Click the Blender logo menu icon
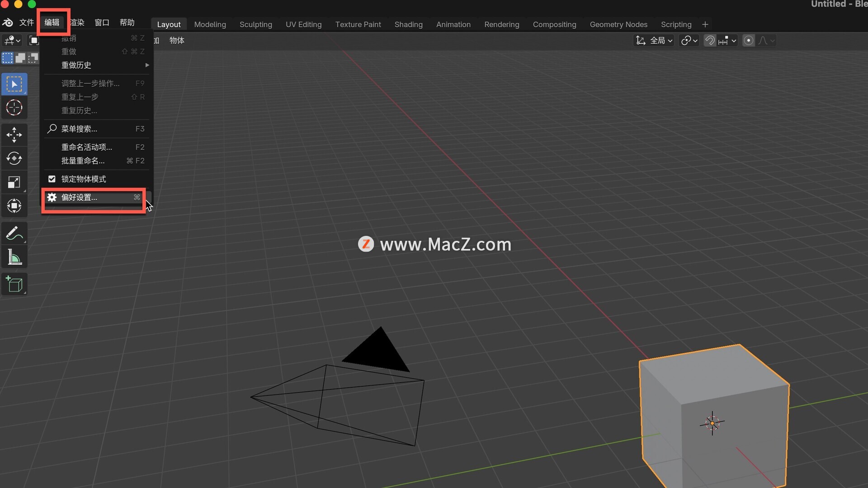 (8, 23)
